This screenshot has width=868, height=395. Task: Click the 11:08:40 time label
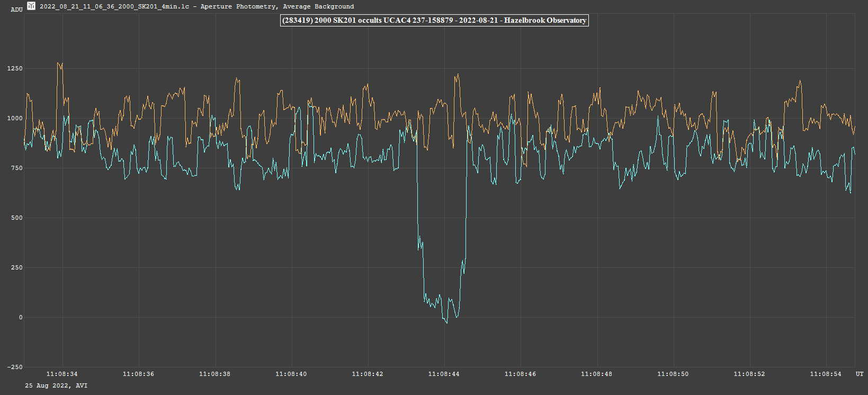pyautogui.click(x=291, y=374)
